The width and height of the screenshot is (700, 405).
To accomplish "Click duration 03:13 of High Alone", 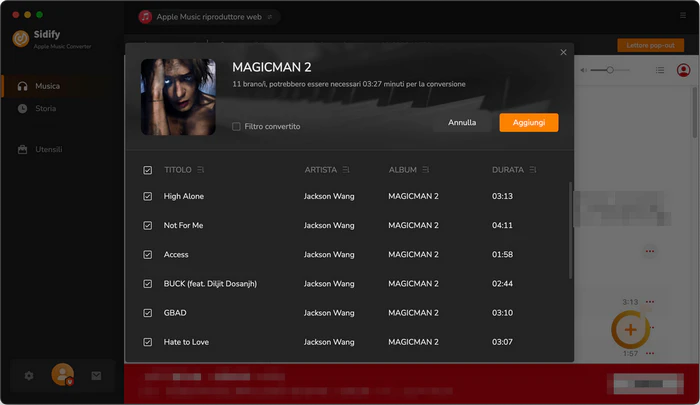I will pos(502,196).
